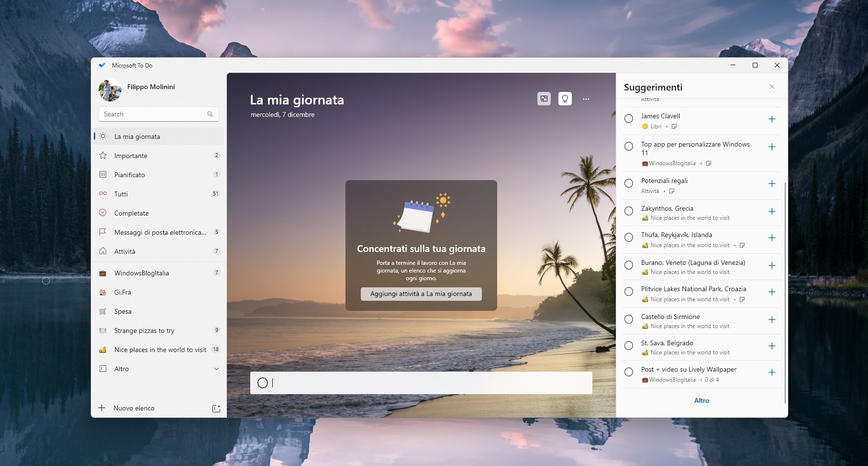Toggle the lightbulb Suggerimenti button
This screenshot has width=868, height=466.
(x=565, y=99)
